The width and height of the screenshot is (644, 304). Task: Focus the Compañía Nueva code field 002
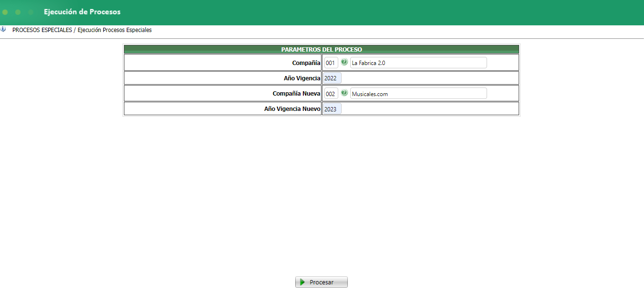(331, 94)
